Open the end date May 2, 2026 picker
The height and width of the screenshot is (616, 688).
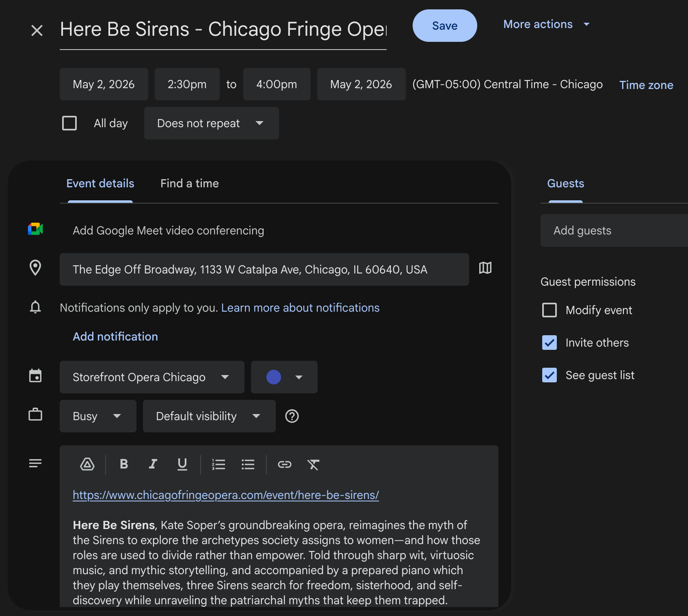pos(361,84)
